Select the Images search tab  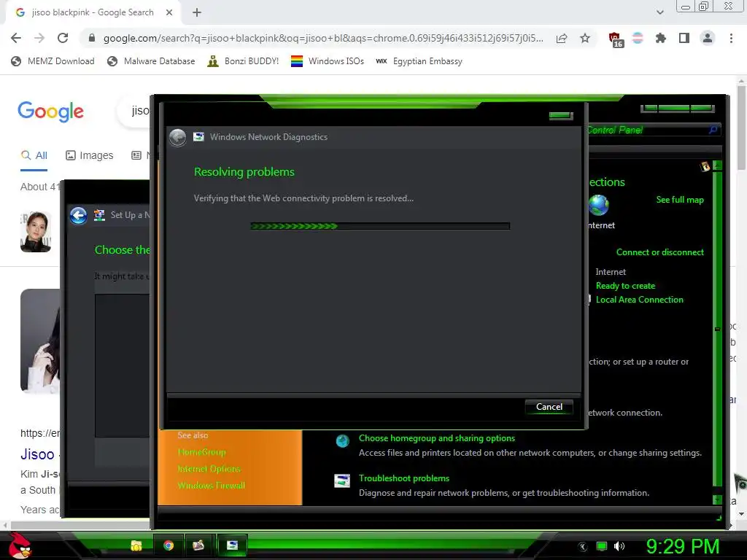click(89, 155)
